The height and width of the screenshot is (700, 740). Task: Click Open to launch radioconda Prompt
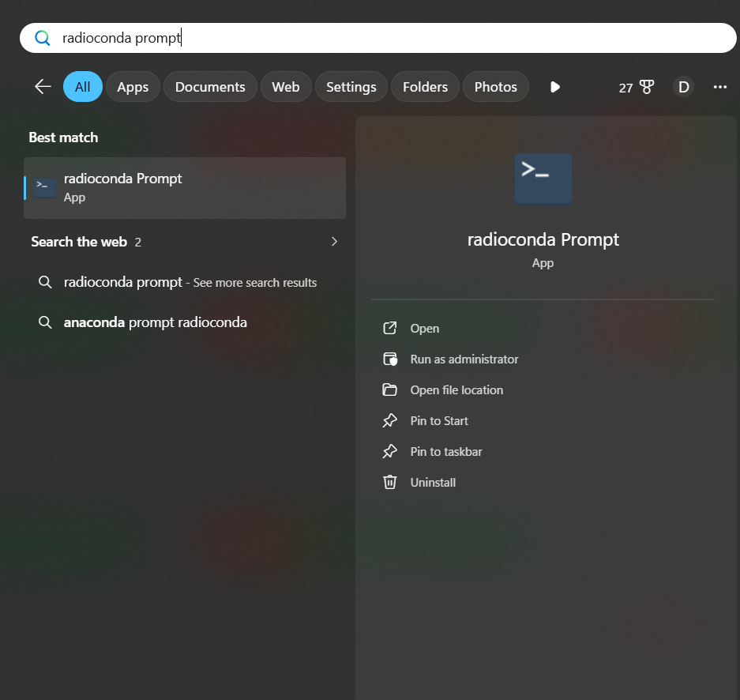425,328
